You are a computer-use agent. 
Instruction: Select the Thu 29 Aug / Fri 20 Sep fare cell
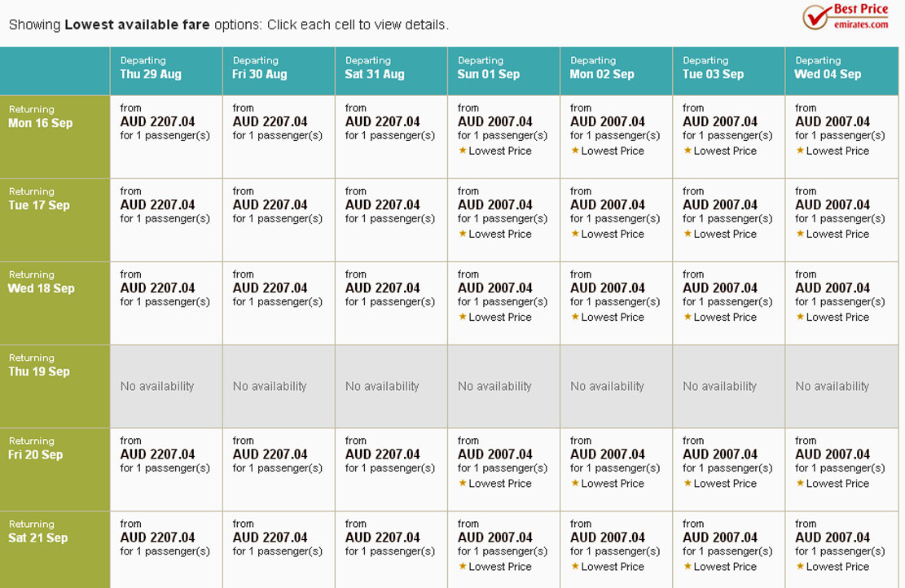pyautogui.click(x=166, y=469)
